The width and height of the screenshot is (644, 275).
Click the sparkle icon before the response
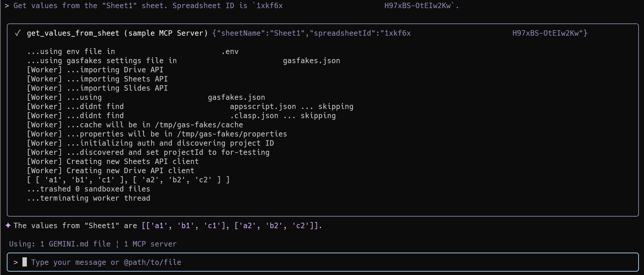(8, 225)
